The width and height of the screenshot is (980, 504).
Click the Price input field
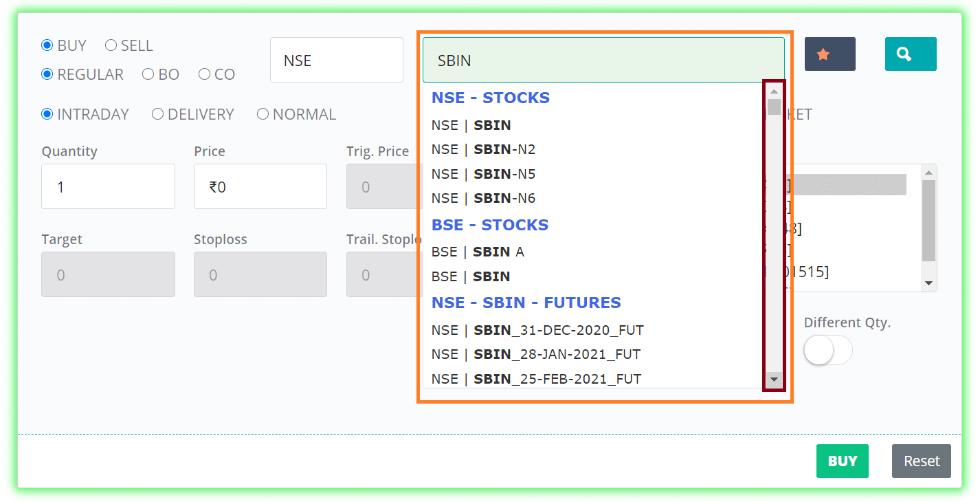click(260, 186)
